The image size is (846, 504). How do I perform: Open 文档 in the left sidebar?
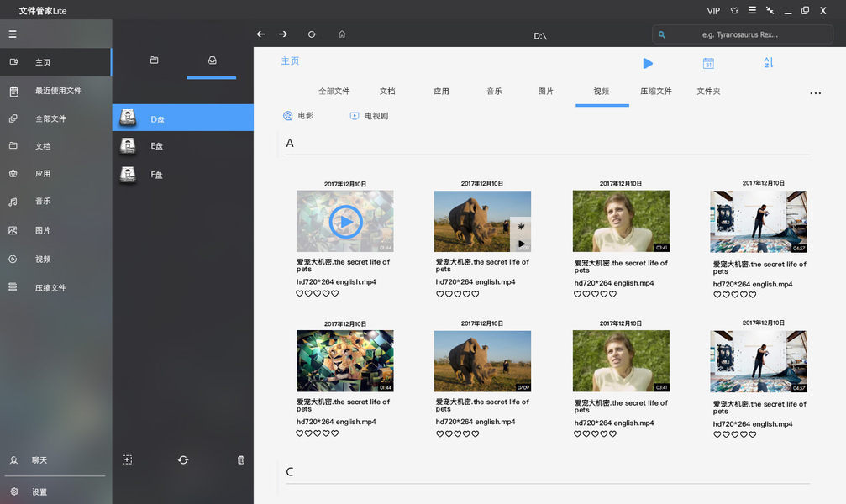(55, 146)
